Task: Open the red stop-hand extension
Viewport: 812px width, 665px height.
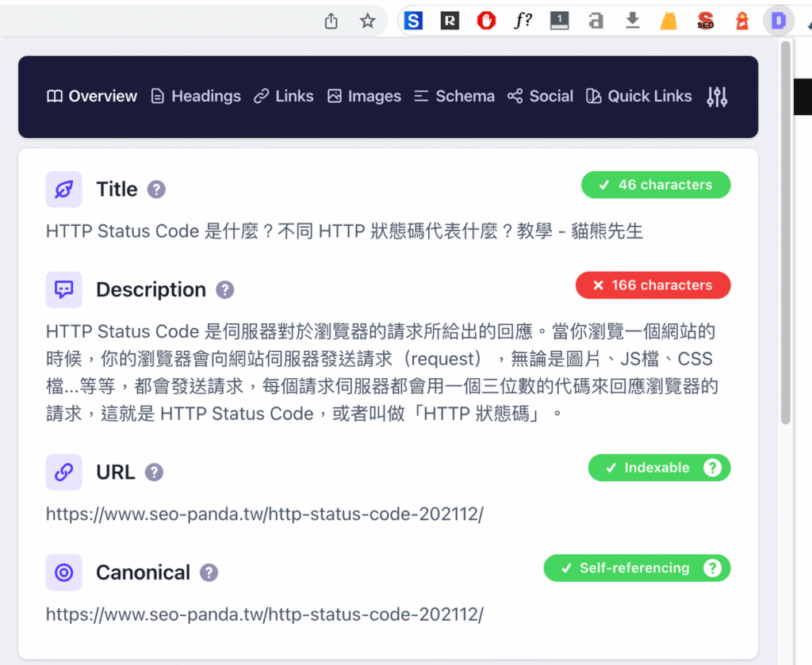Action: click(486, 21)
